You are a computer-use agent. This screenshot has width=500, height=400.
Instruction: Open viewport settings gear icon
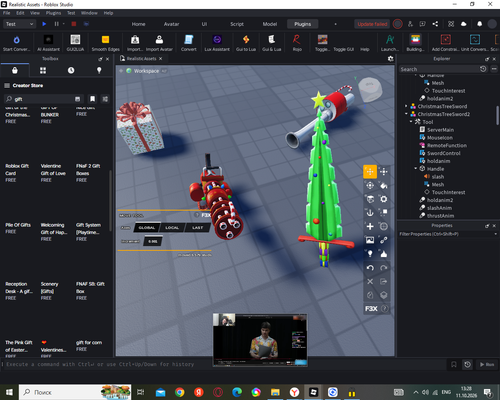[390, 59]
